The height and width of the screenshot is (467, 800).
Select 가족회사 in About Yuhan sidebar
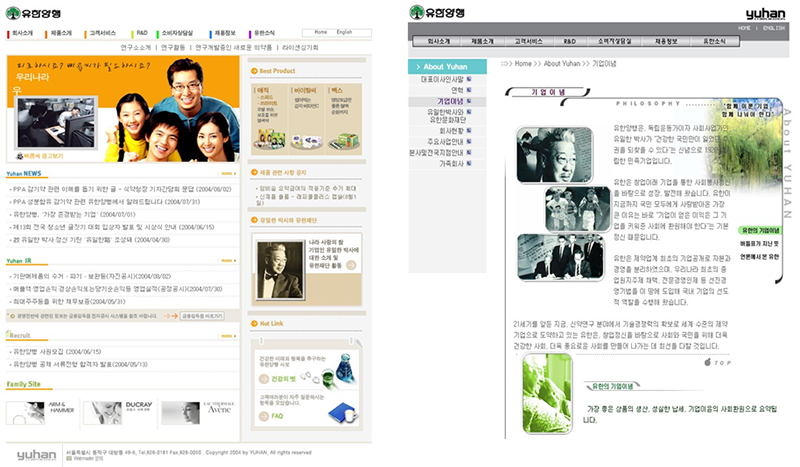tap(452, 164)
